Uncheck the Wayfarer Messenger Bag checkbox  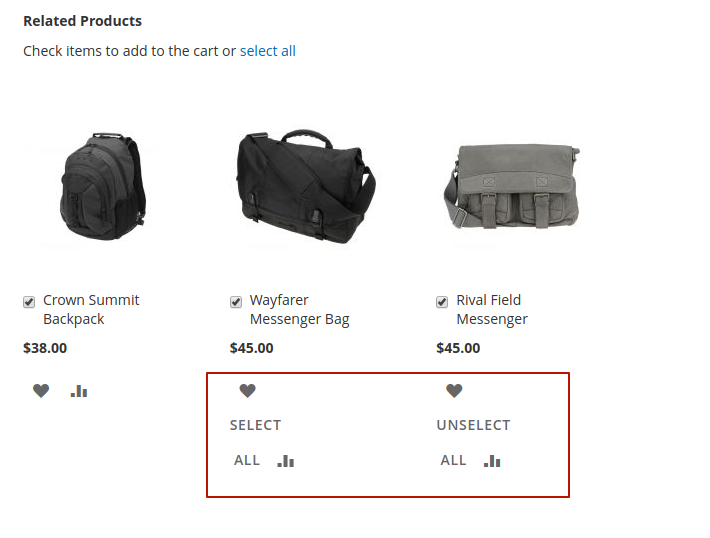(x=236, y=302)
